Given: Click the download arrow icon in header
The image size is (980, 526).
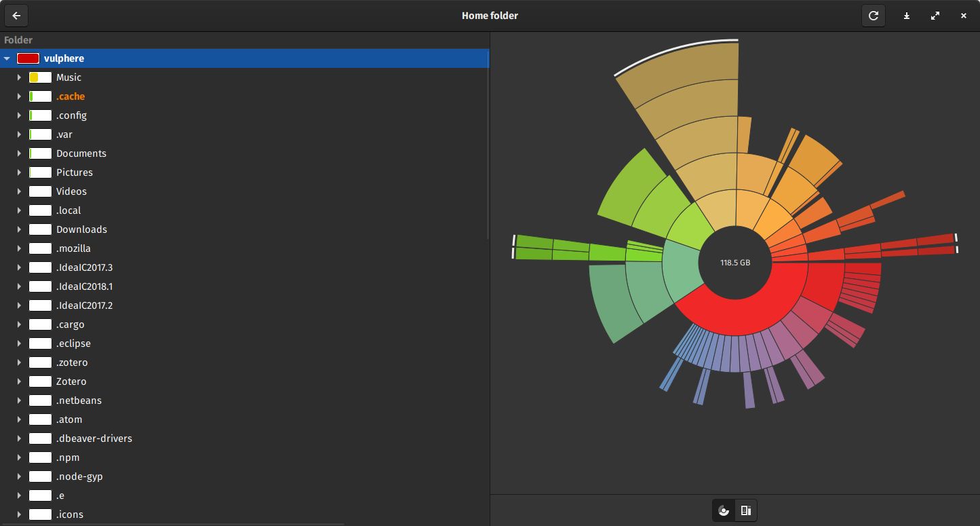Looking at the screenshot, I should point(906,16).
